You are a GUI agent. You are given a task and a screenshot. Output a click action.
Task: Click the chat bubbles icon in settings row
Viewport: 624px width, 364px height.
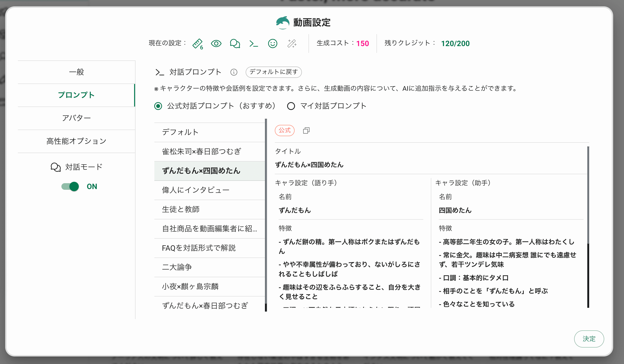(x=235, y=44)
